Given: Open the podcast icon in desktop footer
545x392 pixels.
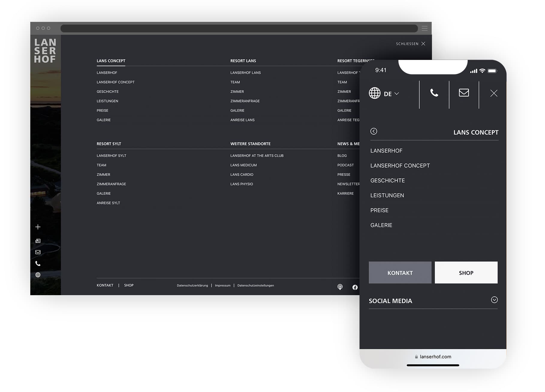Looking at the screenshot, I should tap(340, 287).
